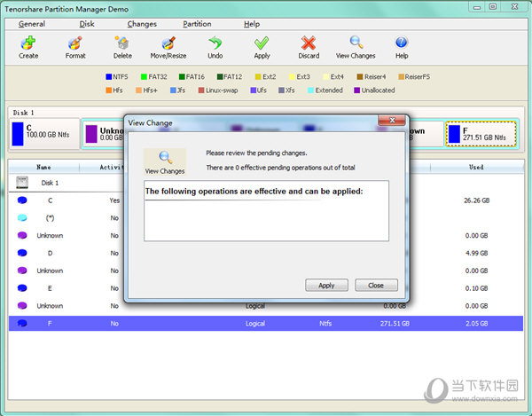This screenshot has width=532, height=416.
Task: Click the Linux-swap legend swatch
Action: point(201,90)
